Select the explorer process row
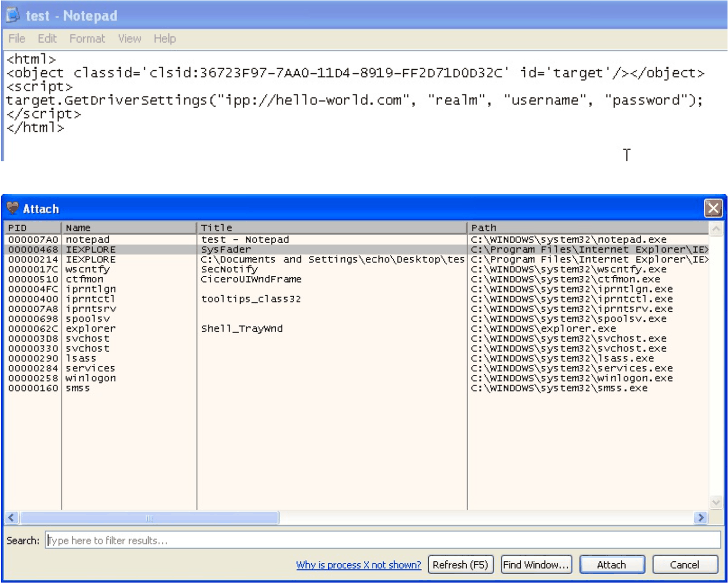The height and width of the screenshot is (584, 728). (x=356, y=328)
